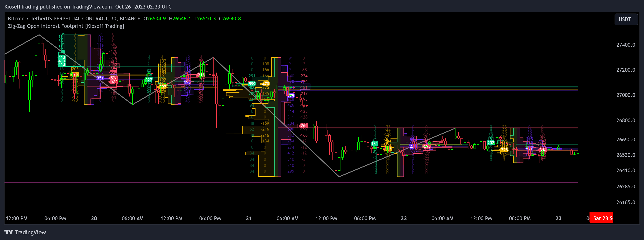
Task: Click the Zig-Zag Open Interest Footprint indicator title
Action: tap(66, 26)
